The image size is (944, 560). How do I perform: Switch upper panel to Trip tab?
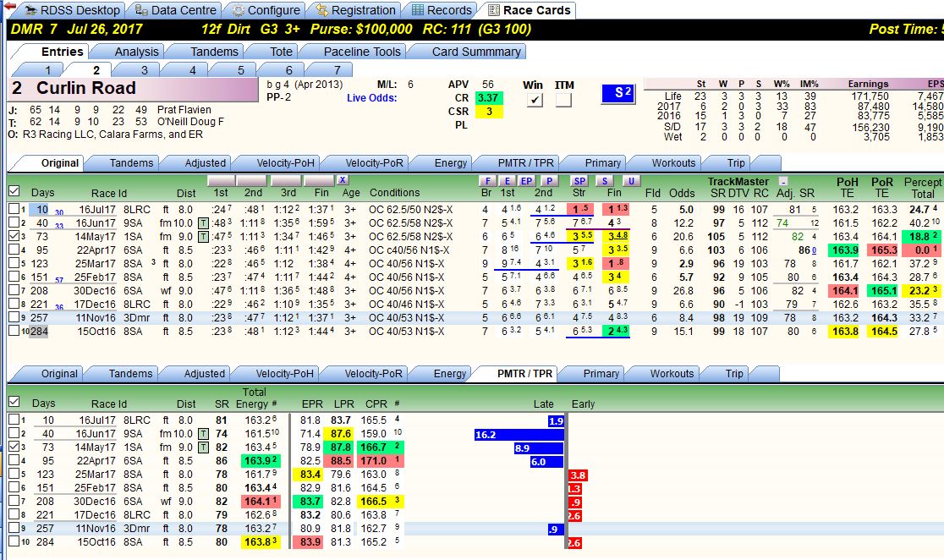736,162
